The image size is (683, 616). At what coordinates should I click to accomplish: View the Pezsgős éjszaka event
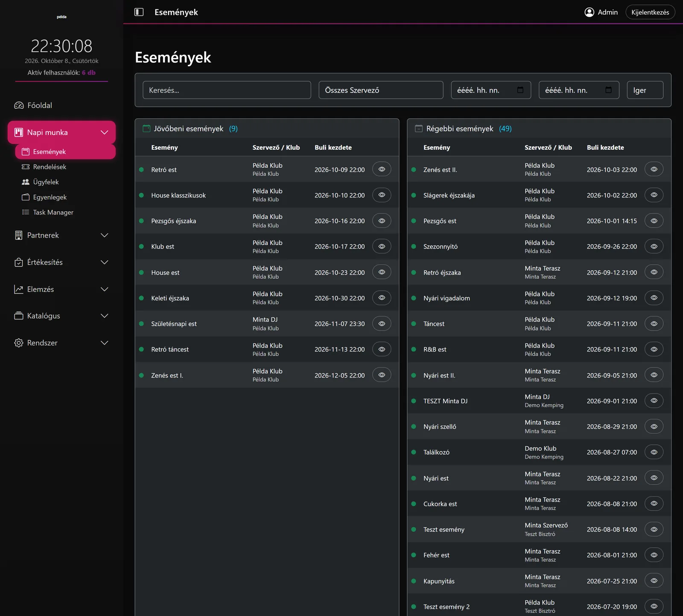click(x=382, y=221)
